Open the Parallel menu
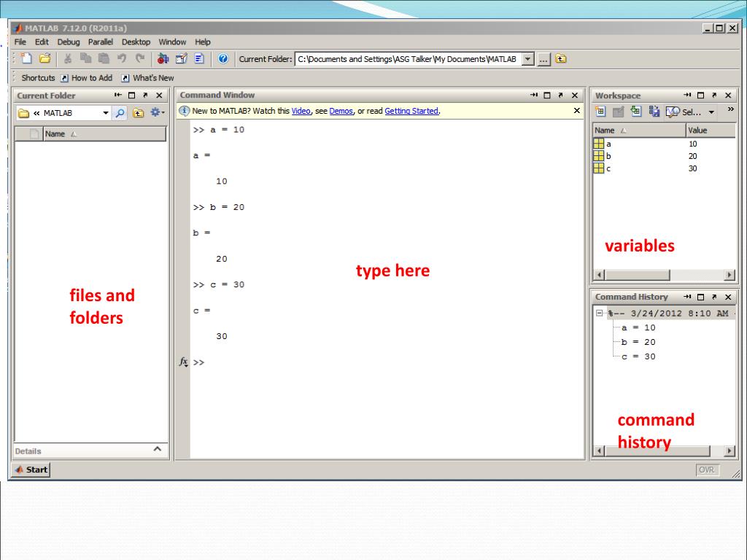Viewport: 747px width, 560px height. coord(101,42)
